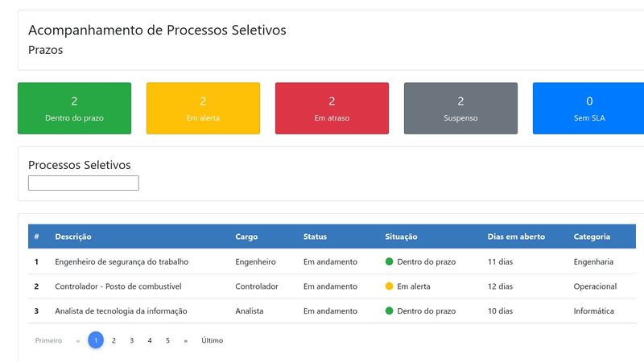The height and width of the screenshot is (362, 644).
Task: Sort table by Descrição column header
Action: pos(73,237)
